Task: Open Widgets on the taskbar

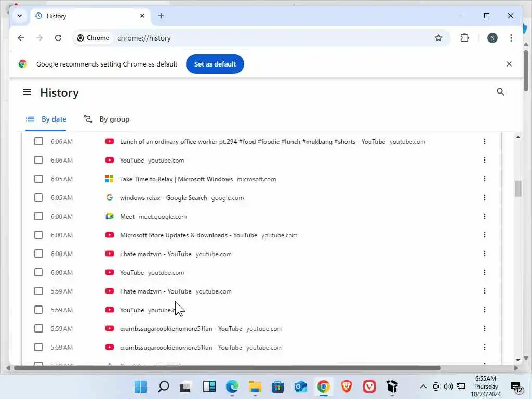Action: [209, 387]
